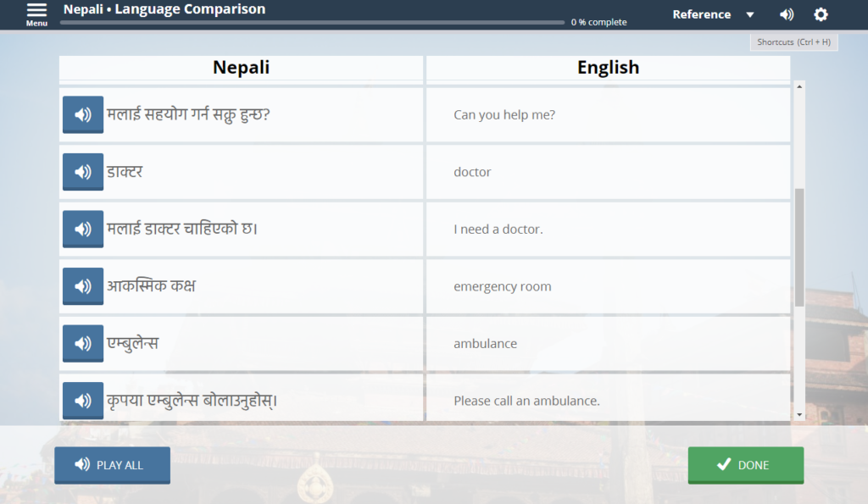The height and width of the screenshot is (504, 868).
Task: Open settings with the gear icon
Action: pyautogui.click(x=821, y=14)
